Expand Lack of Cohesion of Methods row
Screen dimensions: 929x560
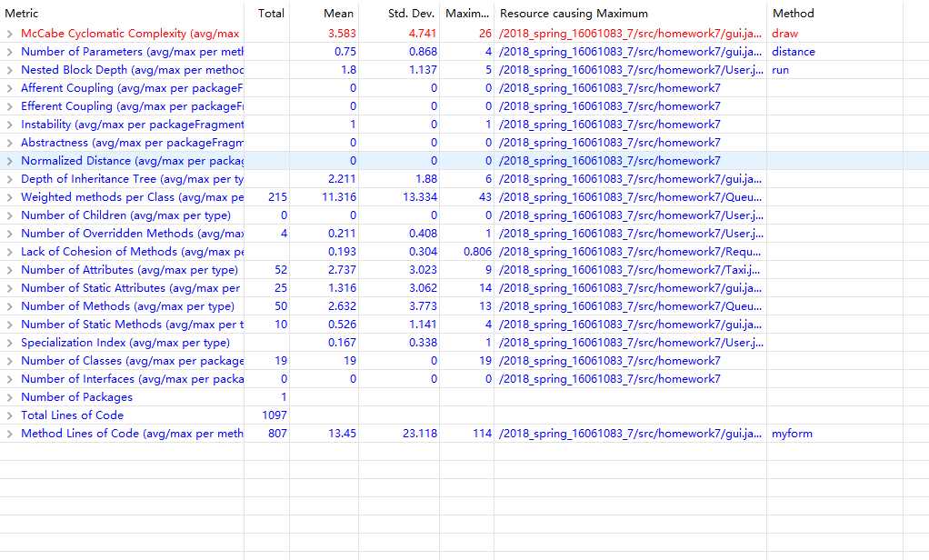coord(9,252)
